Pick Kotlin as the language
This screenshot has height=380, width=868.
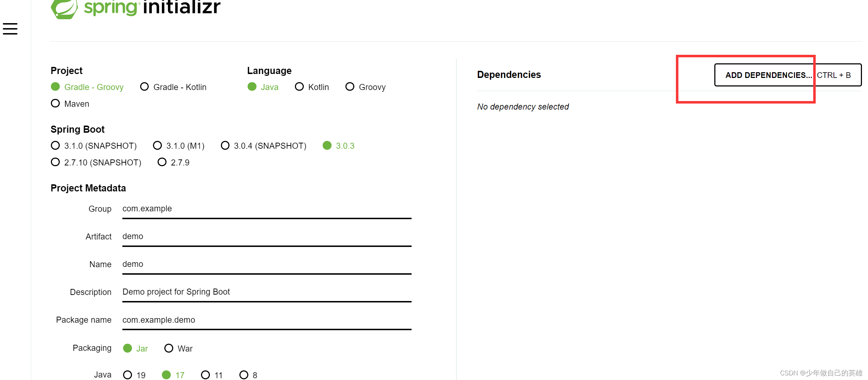pos(312,87)
